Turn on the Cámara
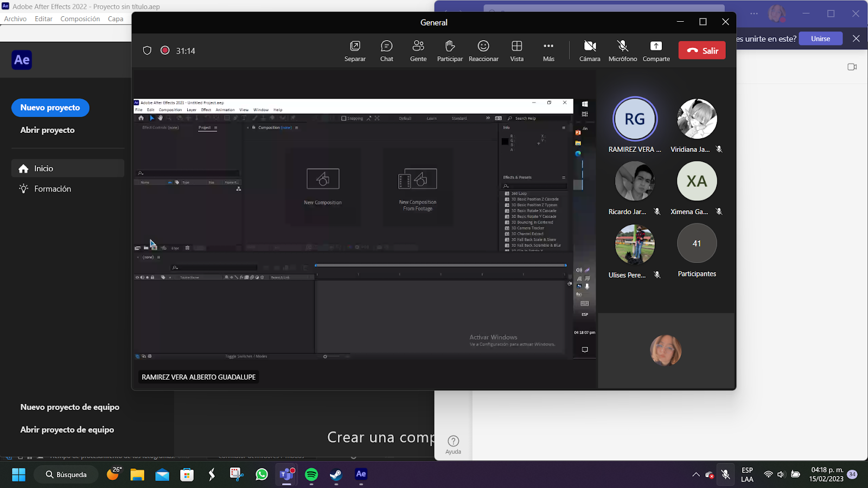 tap(590, 51)
